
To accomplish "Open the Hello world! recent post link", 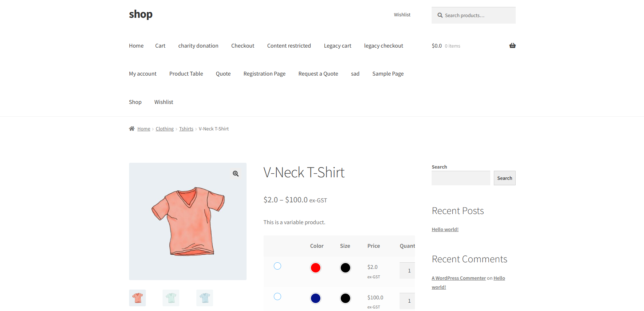I will click(x=445, y=229).
